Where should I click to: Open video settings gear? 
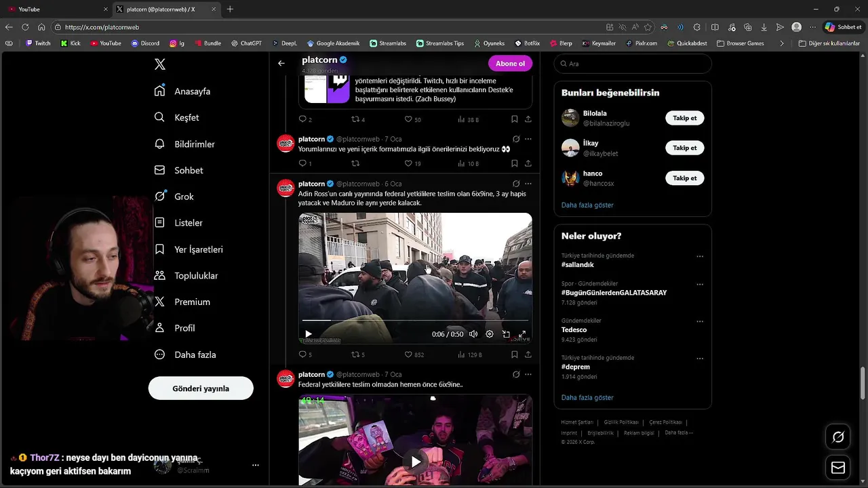tap(490, 334)
